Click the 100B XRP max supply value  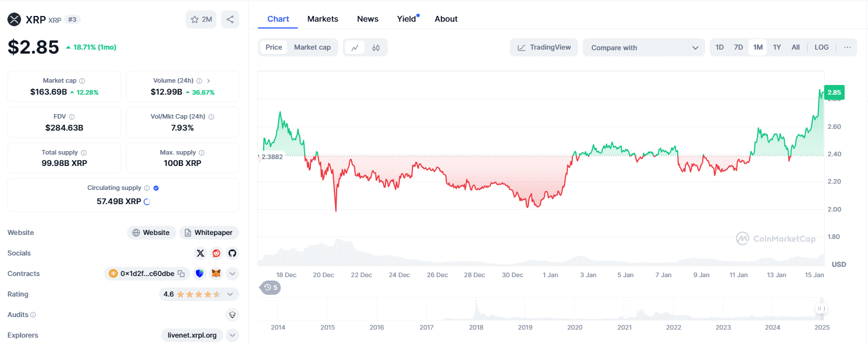(182, 163)
